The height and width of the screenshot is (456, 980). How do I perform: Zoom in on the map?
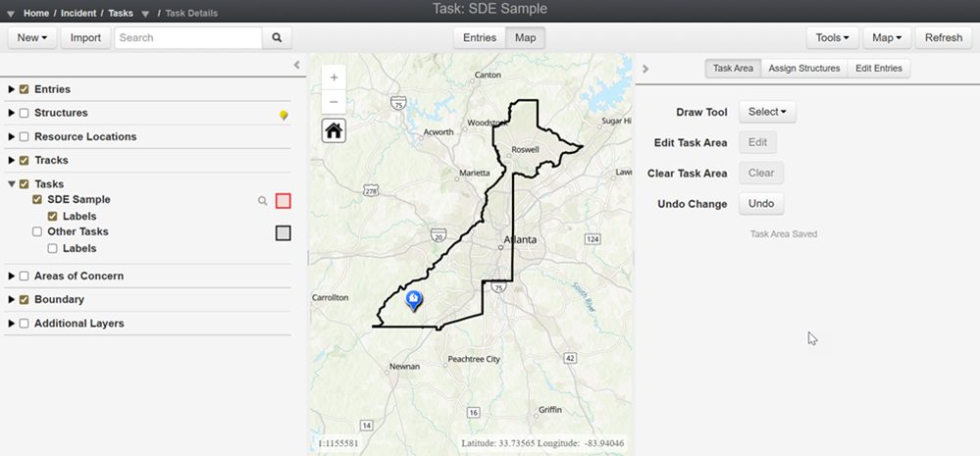(334, 78)
